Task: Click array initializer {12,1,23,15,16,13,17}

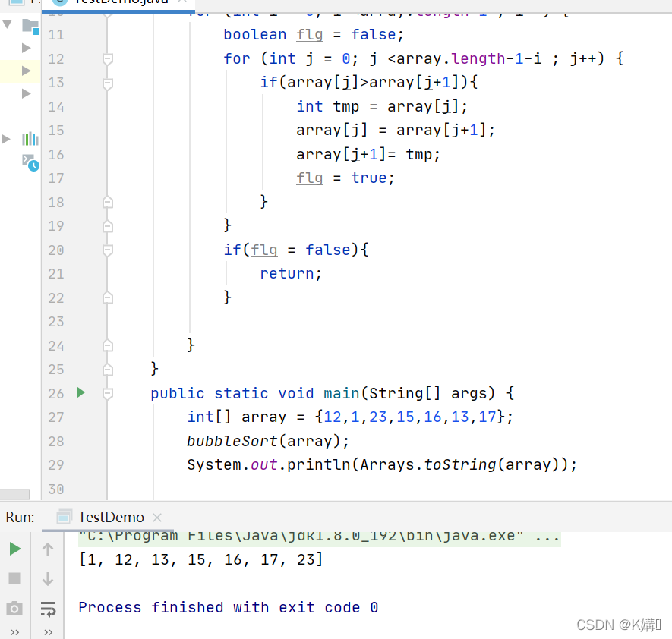Action: [410, 417]
